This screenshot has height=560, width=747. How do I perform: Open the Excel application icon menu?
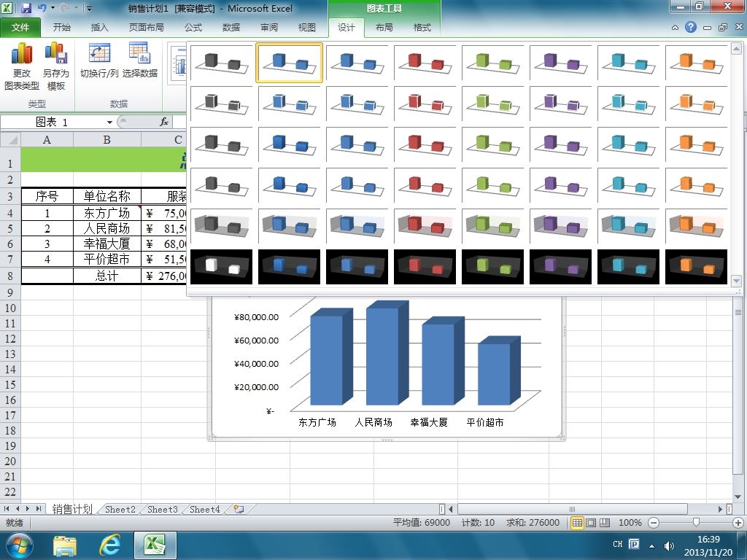(7, 8)
